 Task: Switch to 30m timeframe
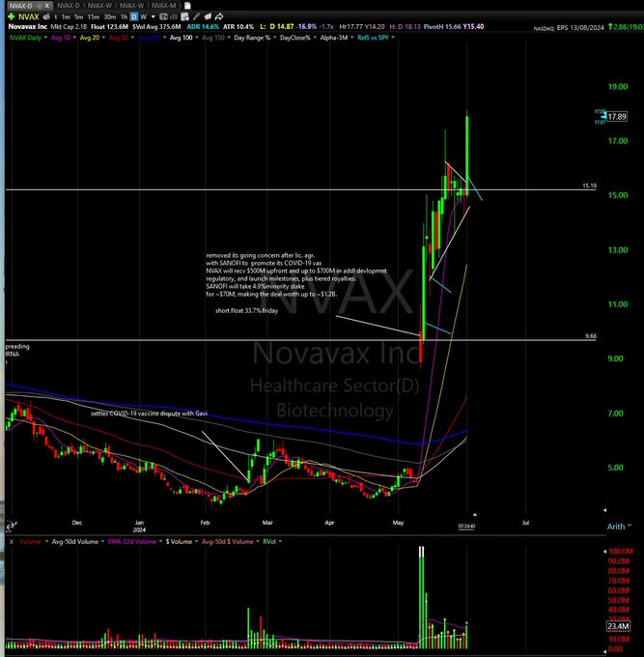pyautogui.click(x=110, y=17)
